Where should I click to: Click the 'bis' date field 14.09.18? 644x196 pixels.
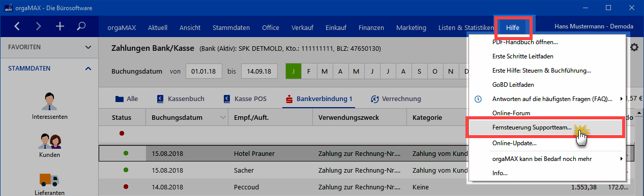click(259, 72)
